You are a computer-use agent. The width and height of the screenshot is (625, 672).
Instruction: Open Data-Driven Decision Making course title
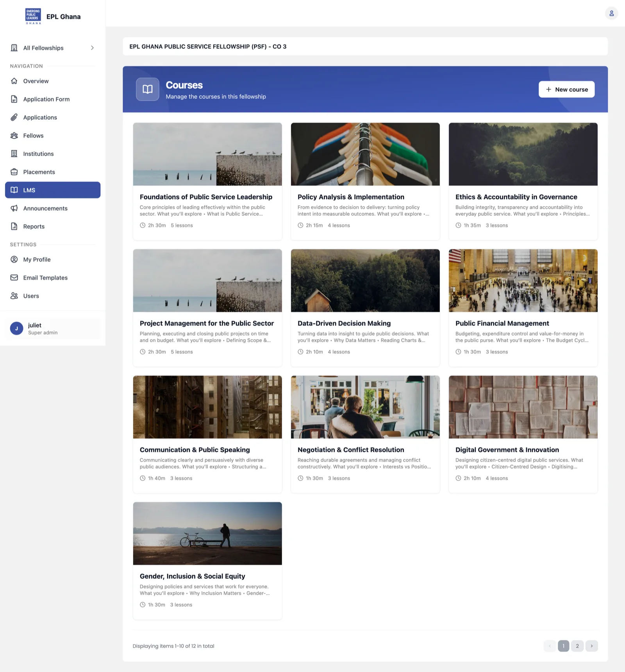344,323
